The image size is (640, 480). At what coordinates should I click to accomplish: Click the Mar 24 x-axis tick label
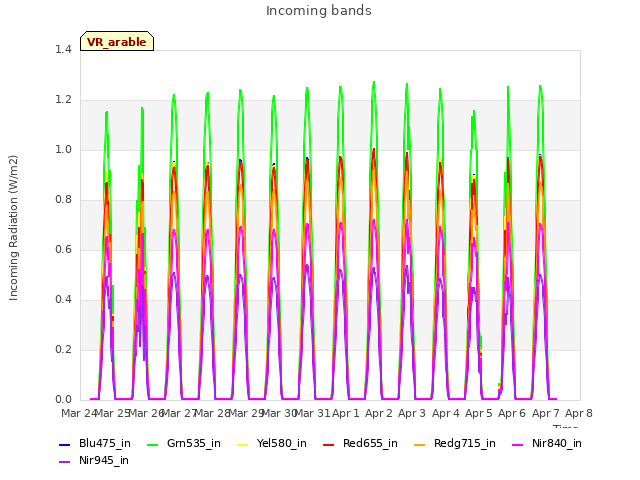79,413
